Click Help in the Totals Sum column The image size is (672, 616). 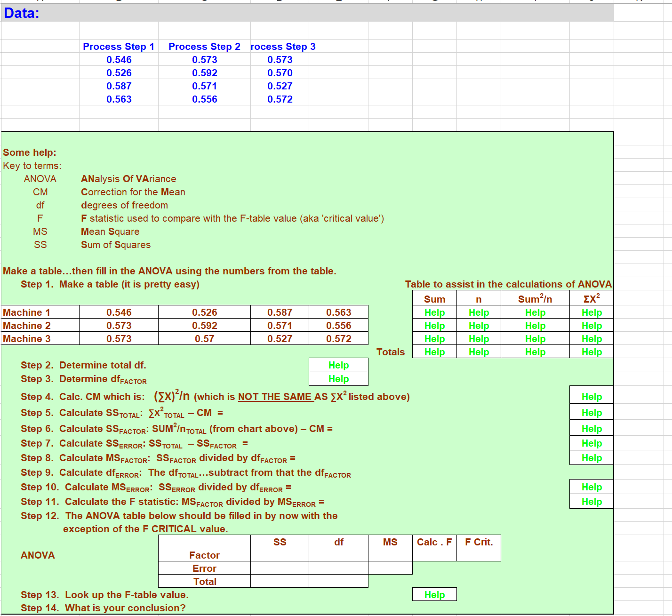[x=434, y=352]
